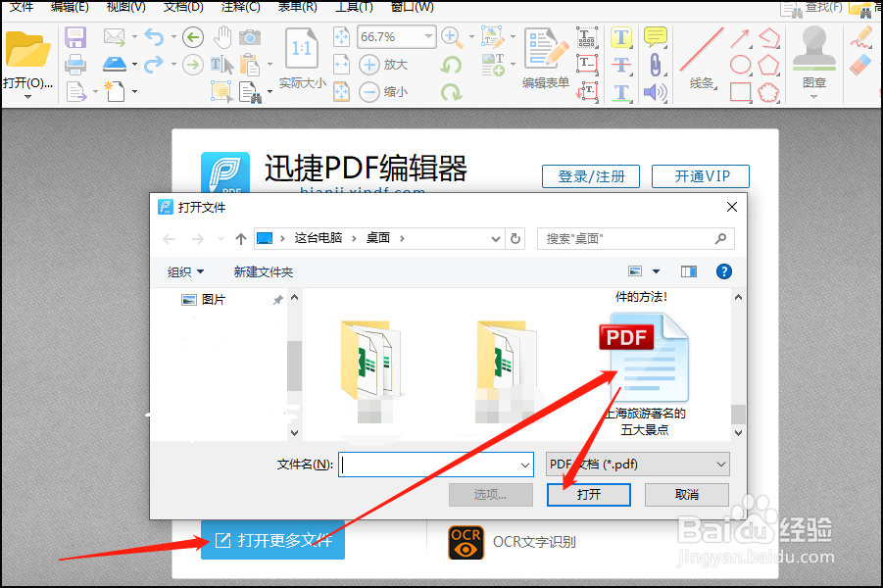883x588 pixels.
Task: Expand the Open 打开(O) dropdown arrow
Action: point(27,97)
